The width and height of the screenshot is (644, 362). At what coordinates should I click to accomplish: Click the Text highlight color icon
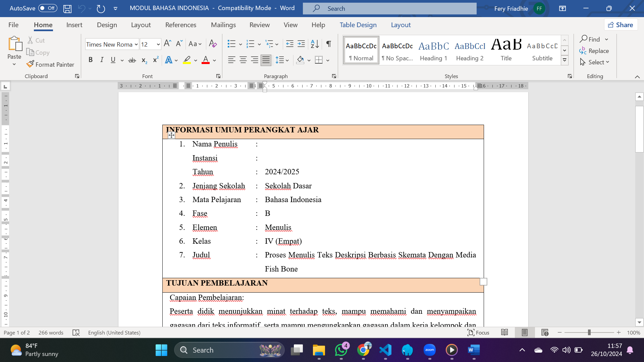pyautogui.click(x=187, y=60)
